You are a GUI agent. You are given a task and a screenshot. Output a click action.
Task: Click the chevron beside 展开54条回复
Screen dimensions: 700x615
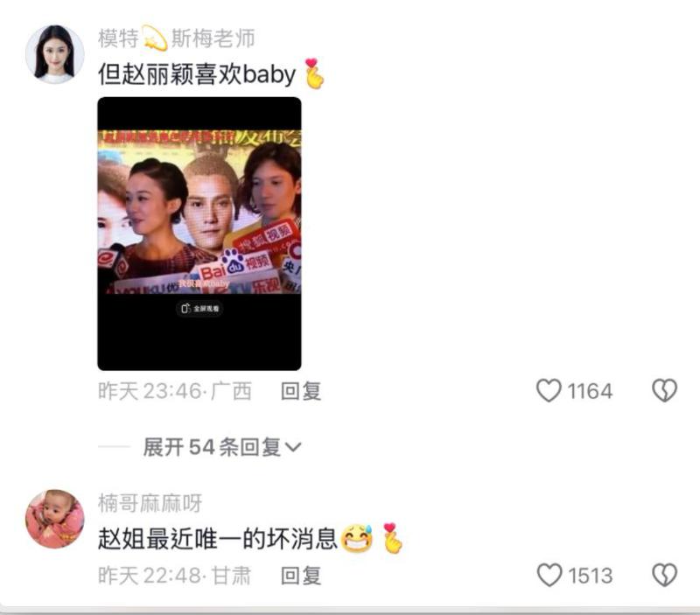pyautogui.click(x=293, y=447)
